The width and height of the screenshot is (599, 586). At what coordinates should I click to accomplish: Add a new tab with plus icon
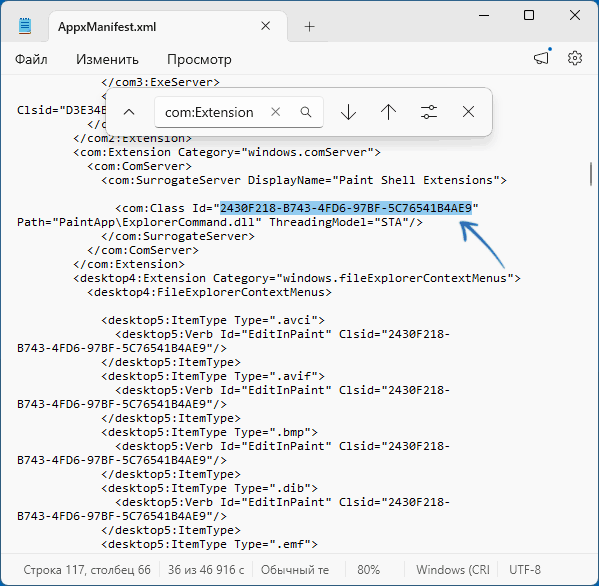click(309, 27)
